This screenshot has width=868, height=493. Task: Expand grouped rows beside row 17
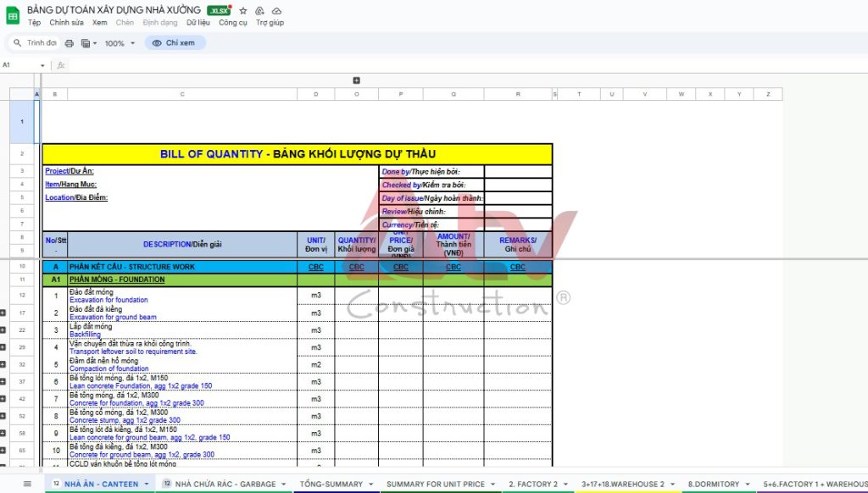coord(3,313)
